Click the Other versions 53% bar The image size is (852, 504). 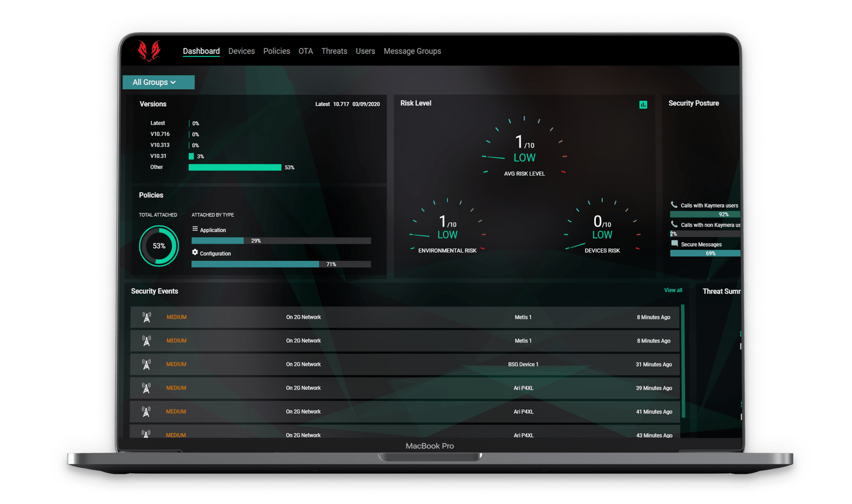(235, 167)
